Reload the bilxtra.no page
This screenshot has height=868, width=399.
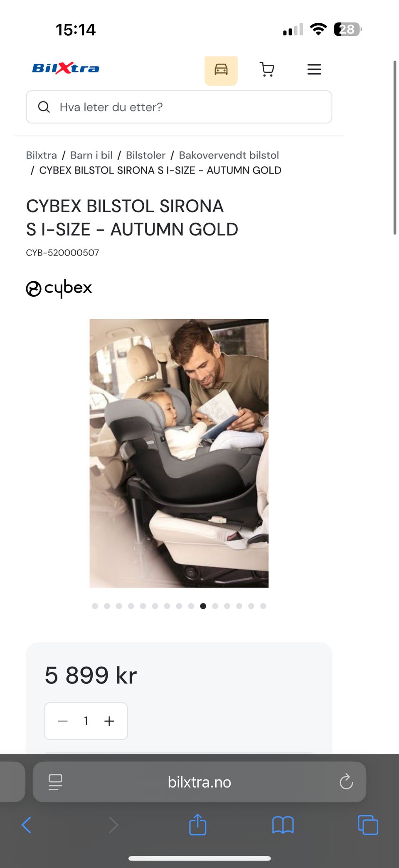346,782
